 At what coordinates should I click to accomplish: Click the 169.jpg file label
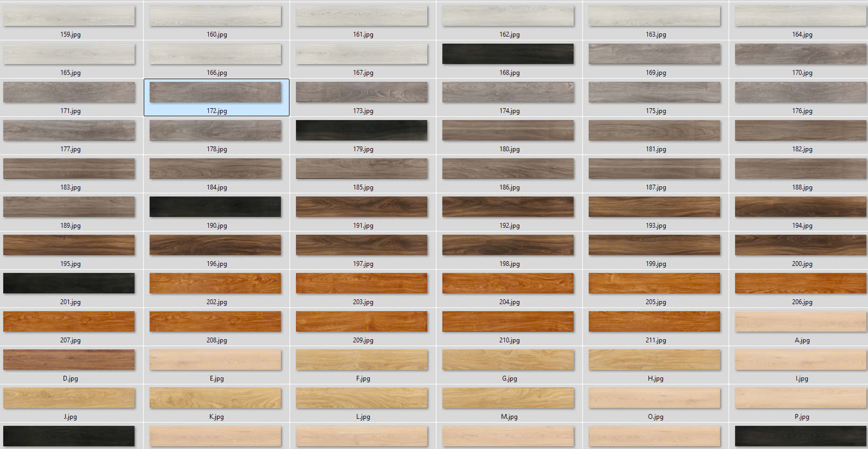click(656, 73)
